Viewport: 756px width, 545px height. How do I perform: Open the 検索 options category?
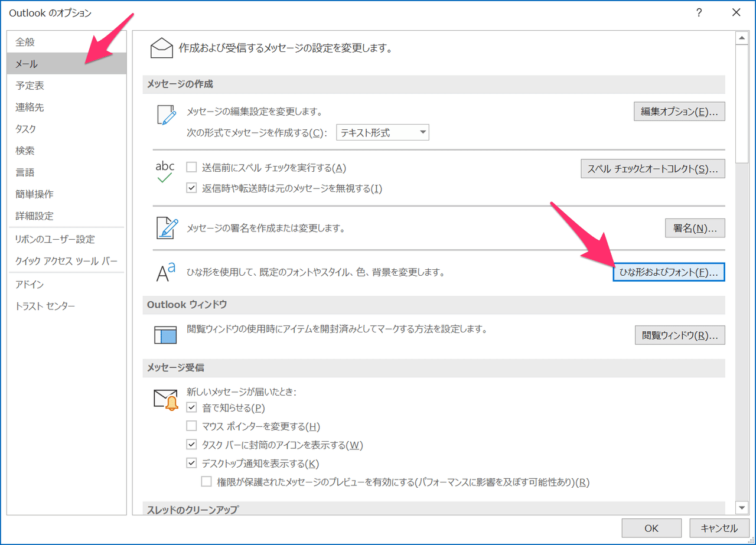67,151
